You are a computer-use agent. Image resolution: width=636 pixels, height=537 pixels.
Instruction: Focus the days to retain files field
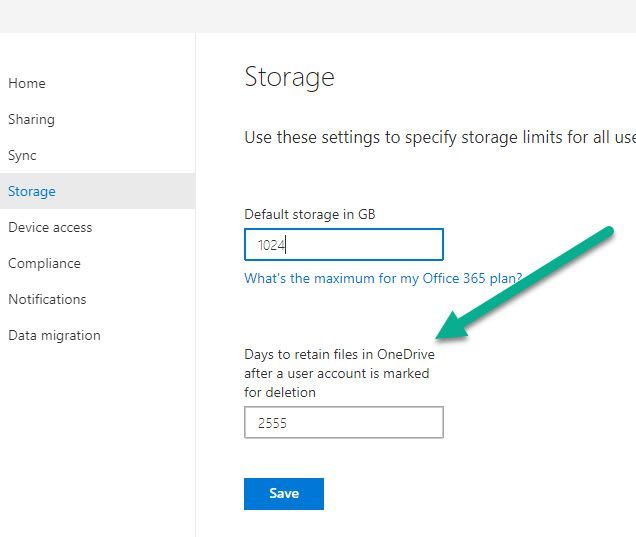[343, 422]
